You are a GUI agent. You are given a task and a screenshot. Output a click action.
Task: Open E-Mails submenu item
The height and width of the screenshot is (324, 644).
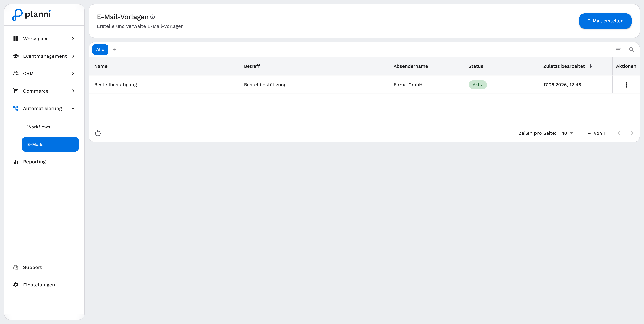50,144
